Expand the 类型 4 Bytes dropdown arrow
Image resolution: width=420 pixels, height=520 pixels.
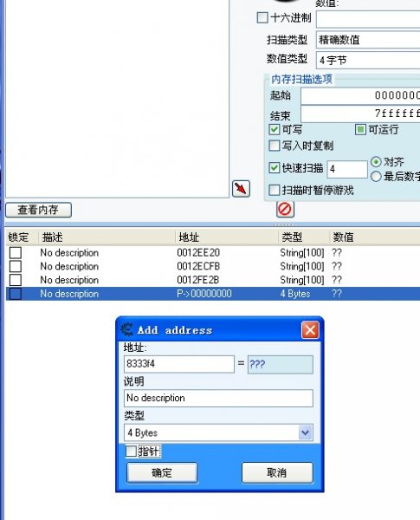[306, 432]
